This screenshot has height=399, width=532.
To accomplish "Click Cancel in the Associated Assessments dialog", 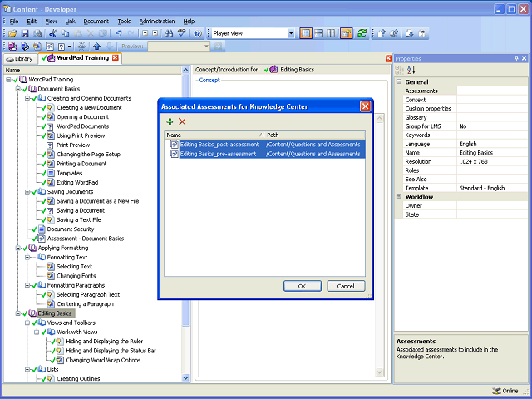I will [x=346, y=286].
